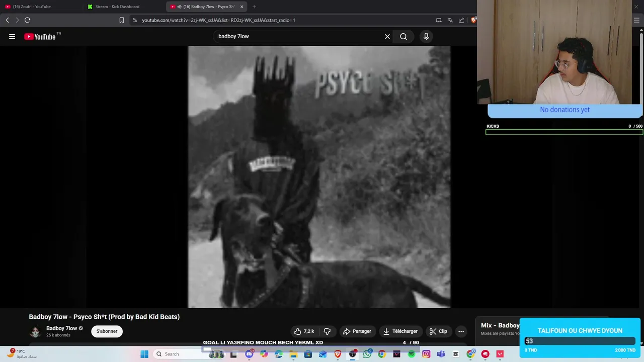Click the No donations yet banner
Screen dimensions: 644x362
(565, 110)
